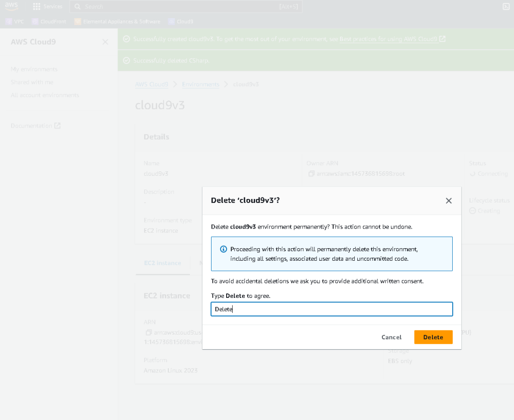Image resolution: width=514 pixels, height=420 pixels.
Task: Cancel the delete dialog
Action: pos(391,337)
